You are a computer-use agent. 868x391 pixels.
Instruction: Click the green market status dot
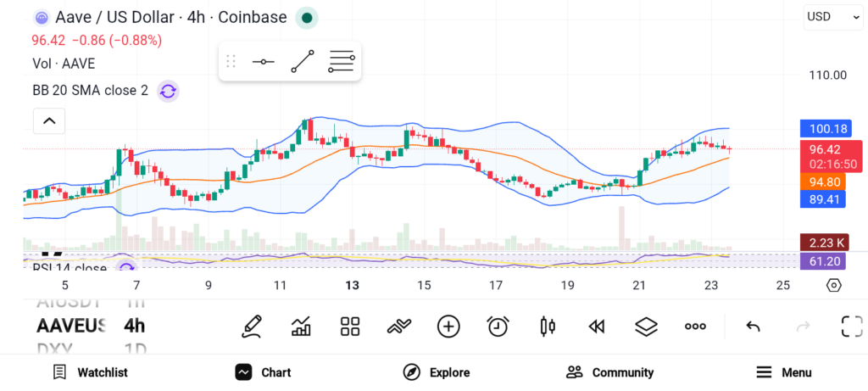[x=307, y=19]
